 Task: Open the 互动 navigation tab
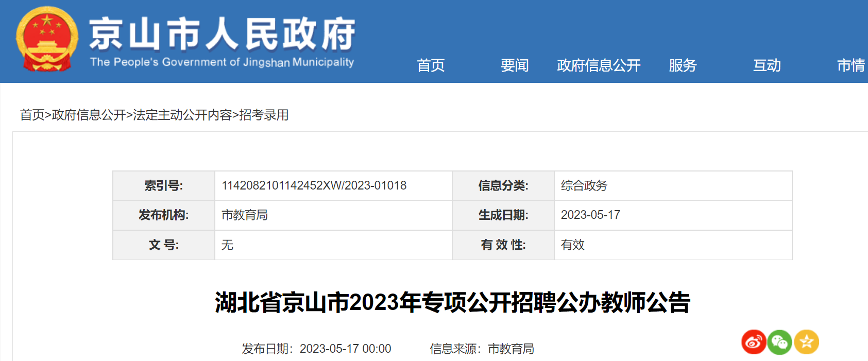(767, 65)
